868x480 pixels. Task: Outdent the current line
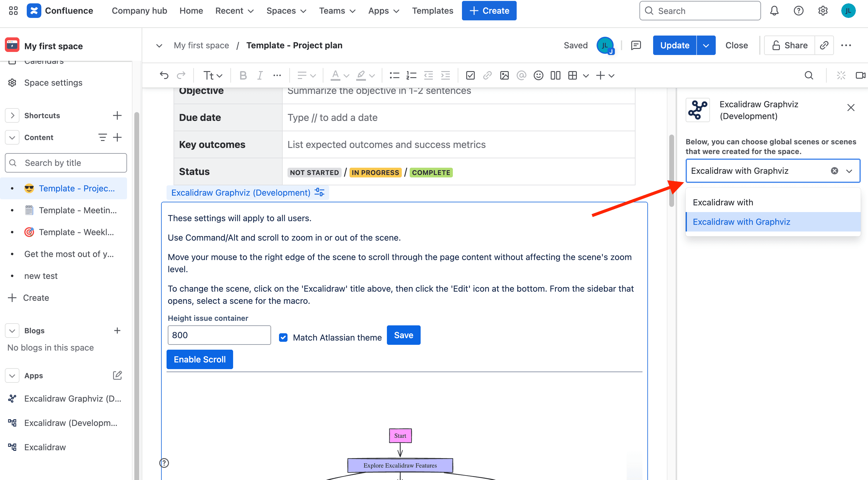[x=428, y=75]
